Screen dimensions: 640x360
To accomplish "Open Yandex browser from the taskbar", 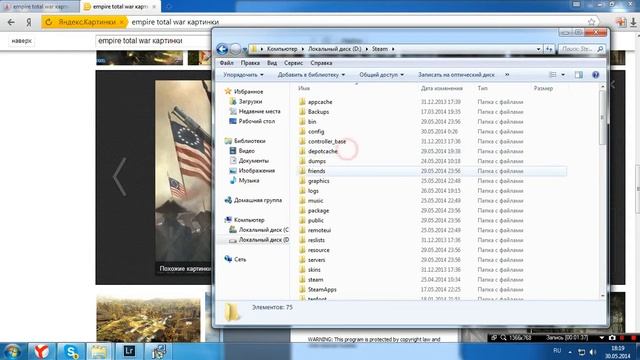I will [x=41, y=351].
